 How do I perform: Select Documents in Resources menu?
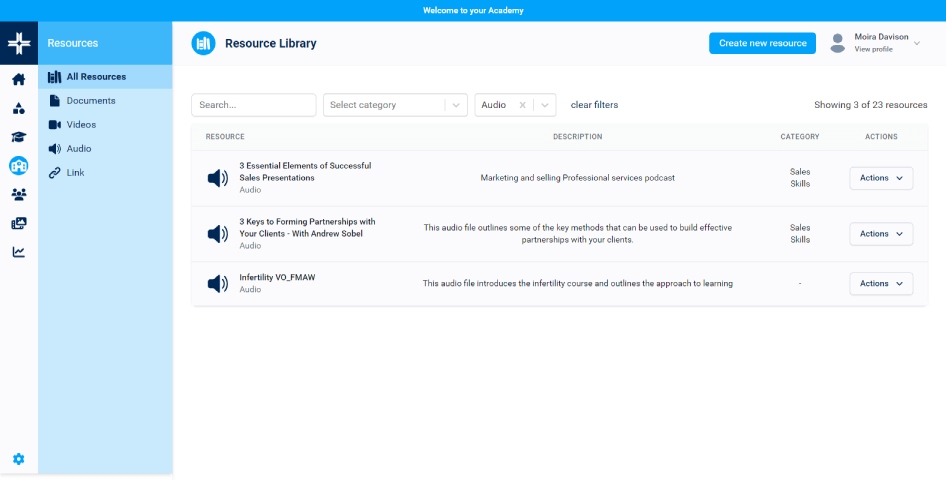[x=91, y=101]
